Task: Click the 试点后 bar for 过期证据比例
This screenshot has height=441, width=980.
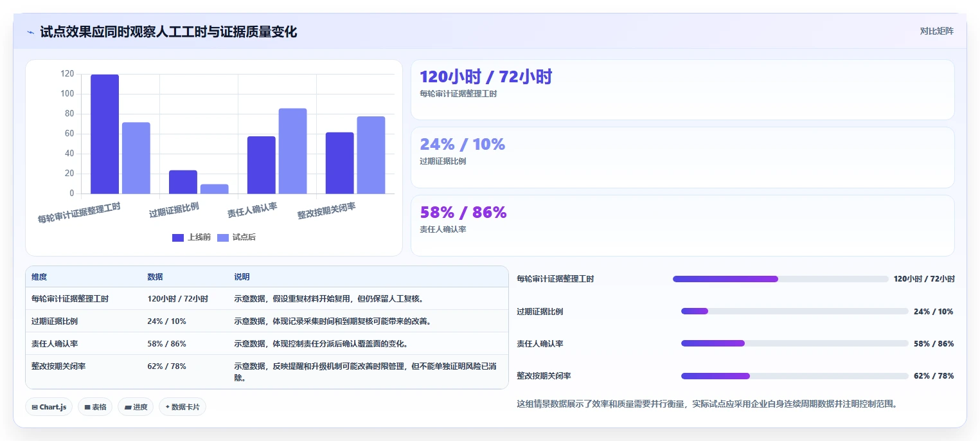Action: (214, 189)
